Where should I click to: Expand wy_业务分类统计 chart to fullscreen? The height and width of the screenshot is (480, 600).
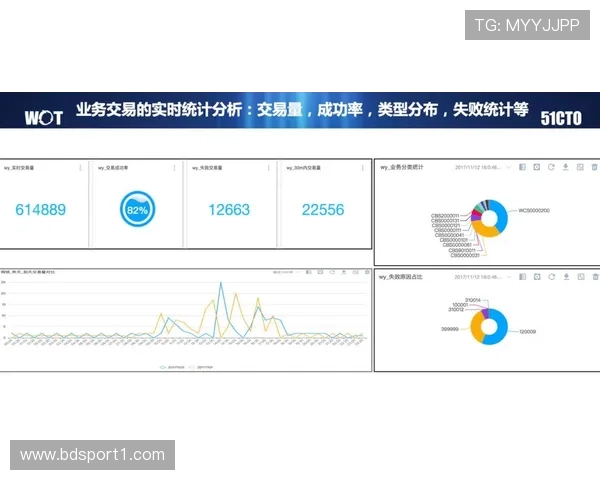tap(580, 167)
